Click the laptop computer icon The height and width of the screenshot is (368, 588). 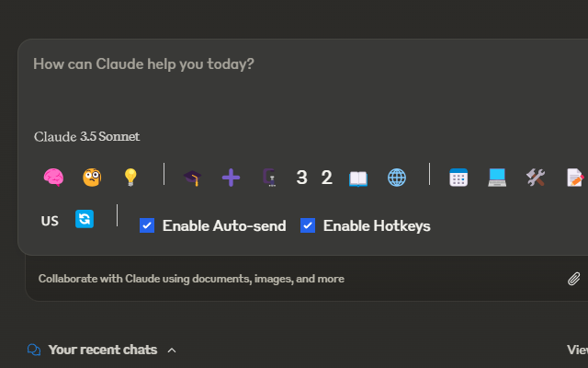point(497,178)
